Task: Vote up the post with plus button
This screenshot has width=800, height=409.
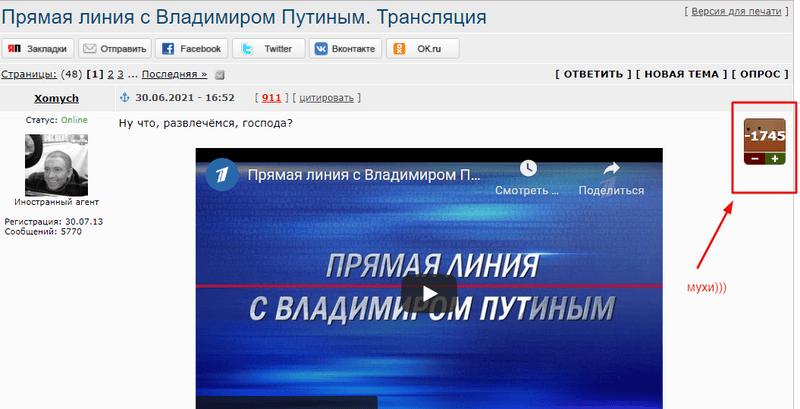Action: tap(775, 159)
